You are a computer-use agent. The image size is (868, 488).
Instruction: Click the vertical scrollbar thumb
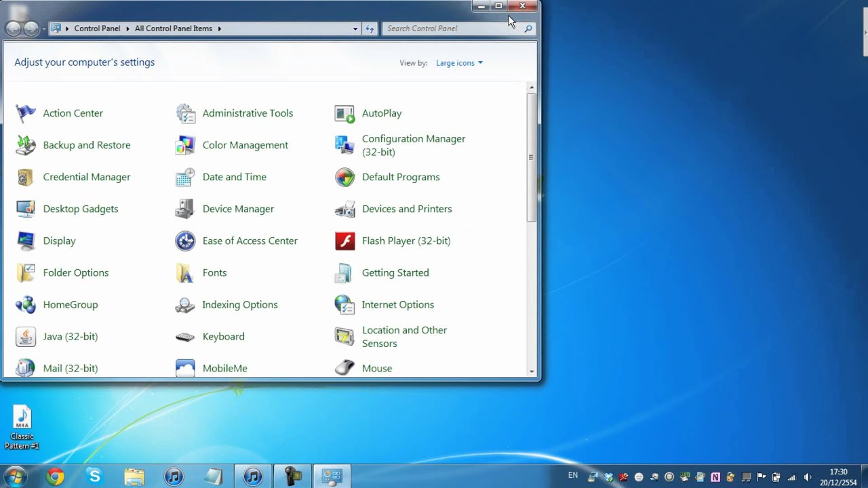[x=532, y=157]
